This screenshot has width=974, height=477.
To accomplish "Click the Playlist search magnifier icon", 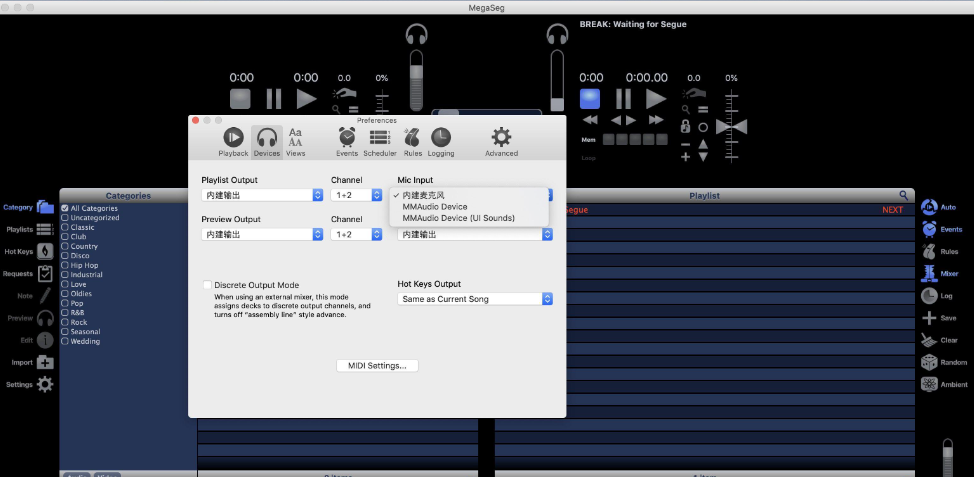I will (x=904, y=195).
